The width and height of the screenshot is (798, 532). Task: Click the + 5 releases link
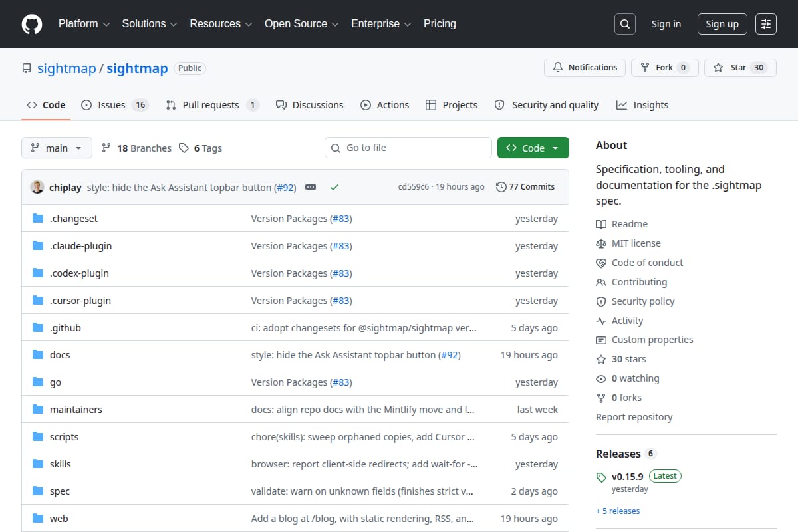pyautogui.click(x=618, y=511)
